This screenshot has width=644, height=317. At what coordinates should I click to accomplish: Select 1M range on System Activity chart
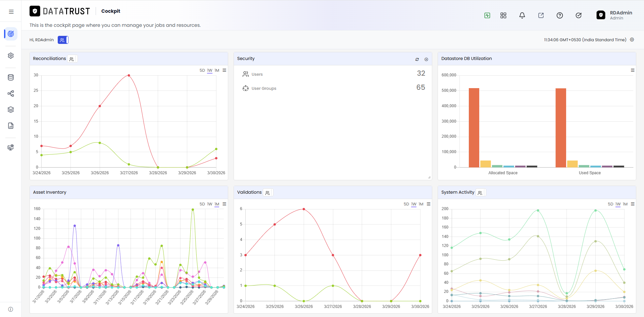(x=625, y=204)
